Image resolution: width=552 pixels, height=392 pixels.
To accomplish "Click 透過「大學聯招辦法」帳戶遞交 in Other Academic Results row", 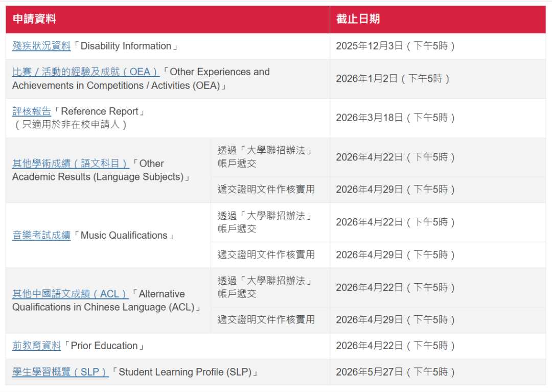I will click(x=266, y=157).
